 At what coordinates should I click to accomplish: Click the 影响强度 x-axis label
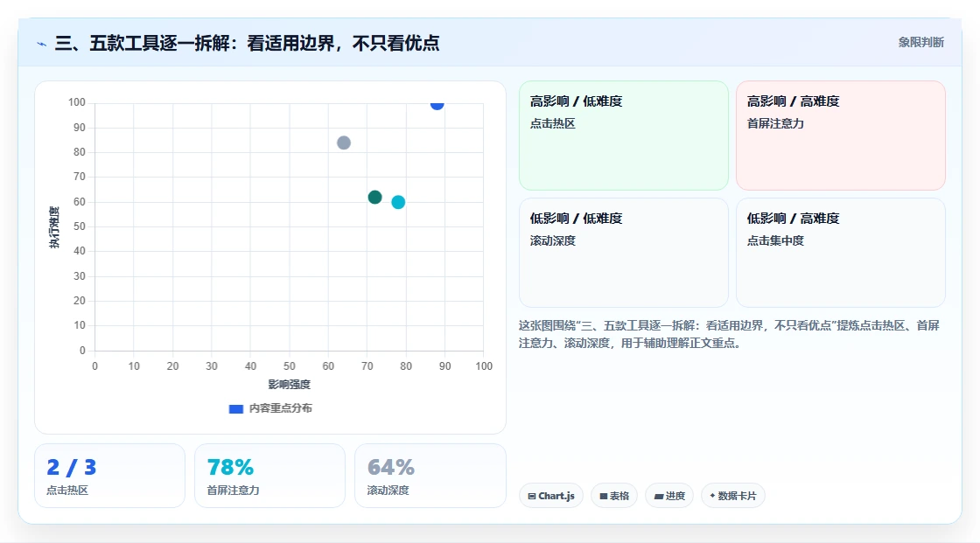point(290,384)
